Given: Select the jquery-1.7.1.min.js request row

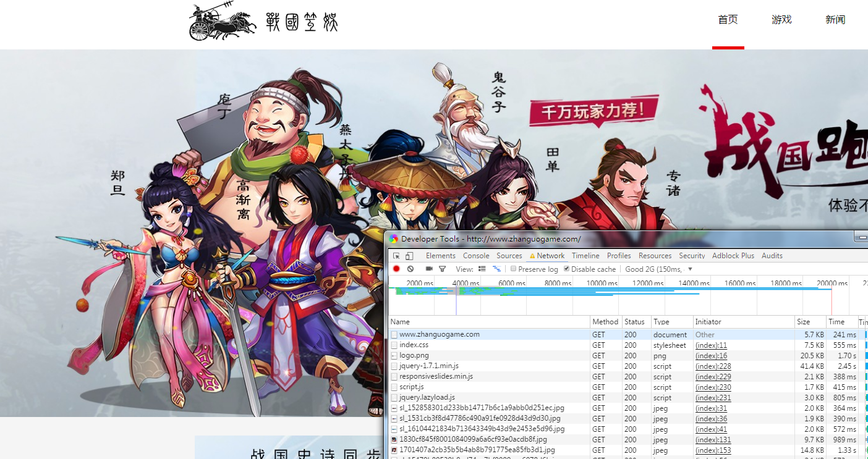Looking at the screenshot, I should tap(628, 366).
